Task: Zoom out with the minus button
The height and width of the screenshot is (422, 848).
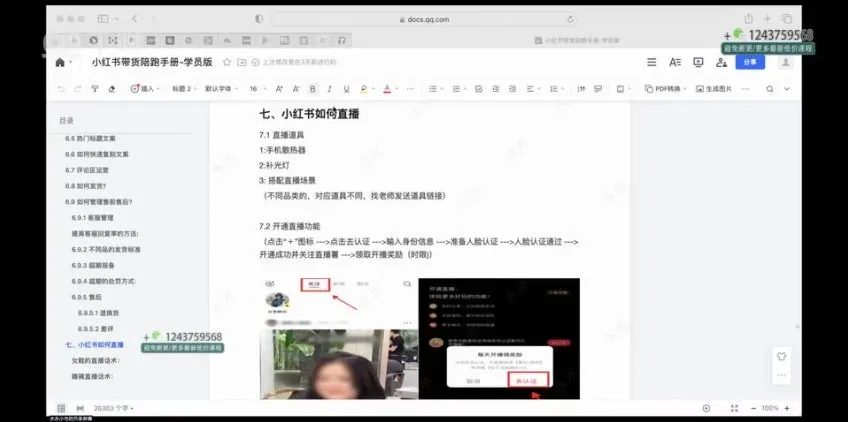Action: 753,408
